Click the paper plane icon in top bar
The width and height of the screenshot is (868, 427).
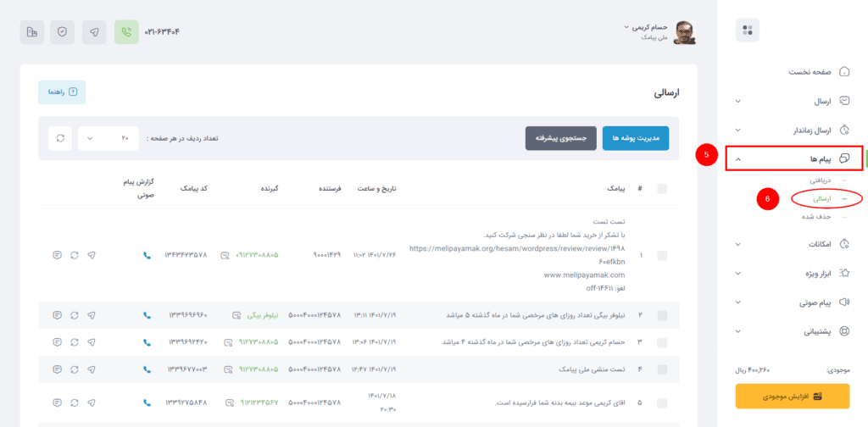[x=95, y=32]
